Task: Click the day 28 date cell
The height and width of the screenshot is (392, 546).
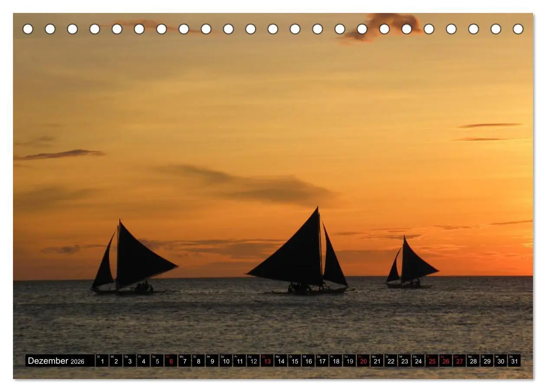Action: (473, 360)
